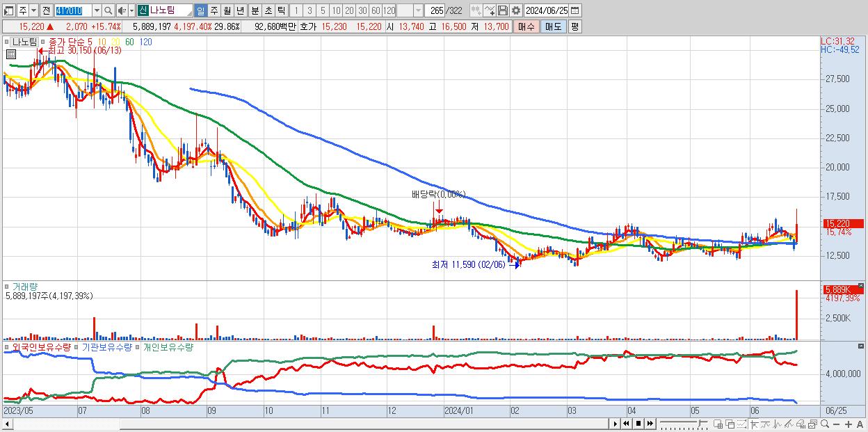The image size is (868, 432).
Task: Open the interval combo box after 120
Action: (x=410, y=10)
